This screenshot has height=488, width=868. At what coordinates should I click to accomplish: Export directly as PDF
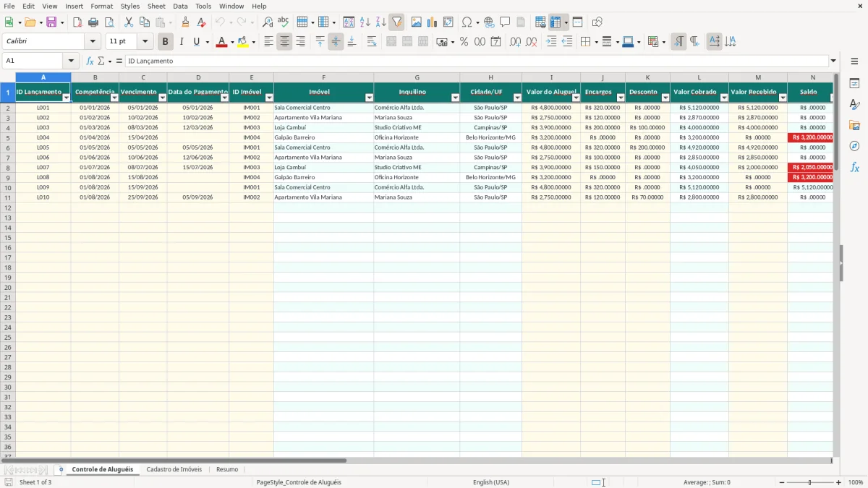pos(77,22)
